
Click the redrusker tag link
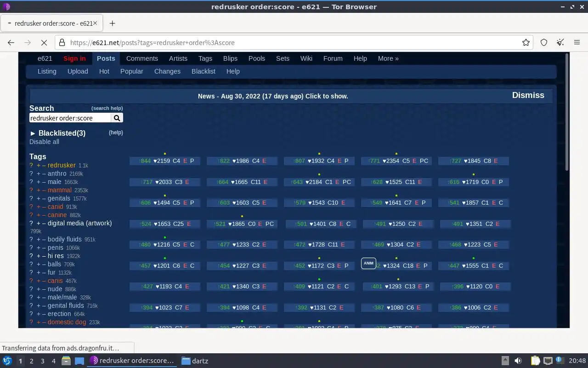62,165
